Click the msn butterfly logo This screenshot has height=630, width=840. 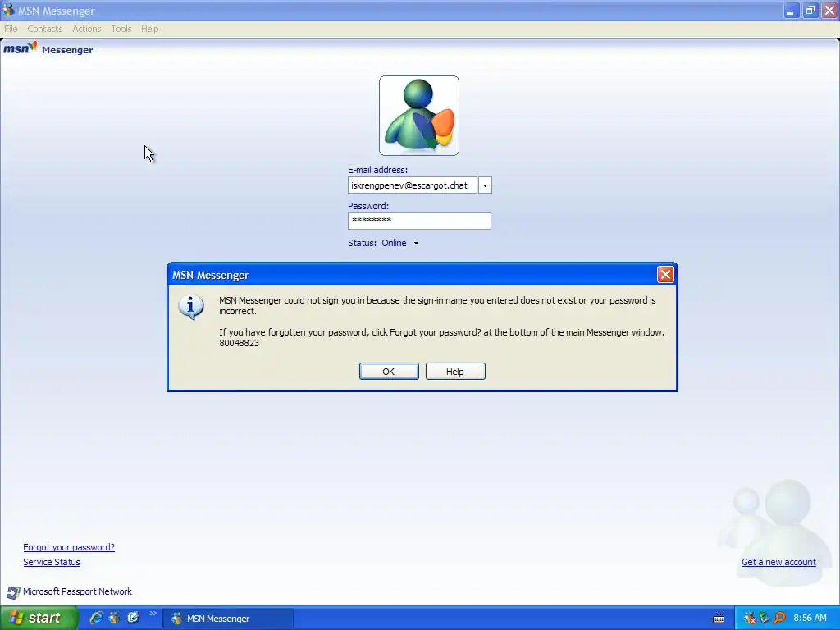(21, 48)
